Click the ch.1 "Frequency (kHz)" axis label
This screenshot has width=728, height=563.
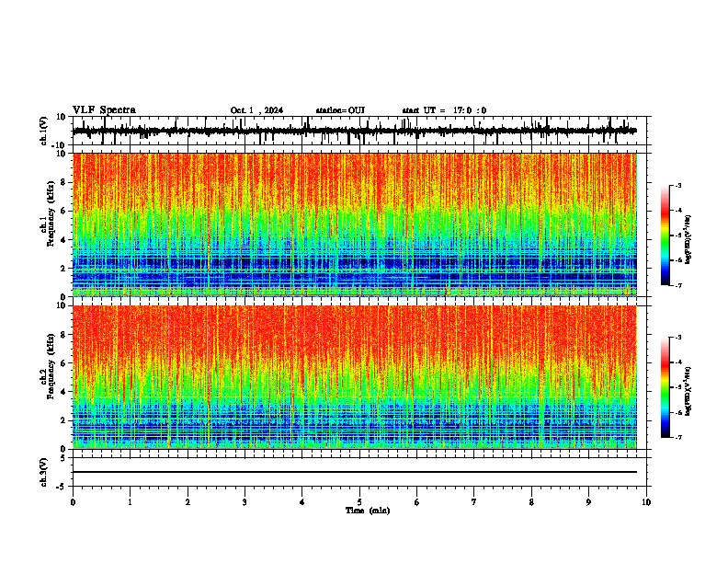[x=51, y=213]
